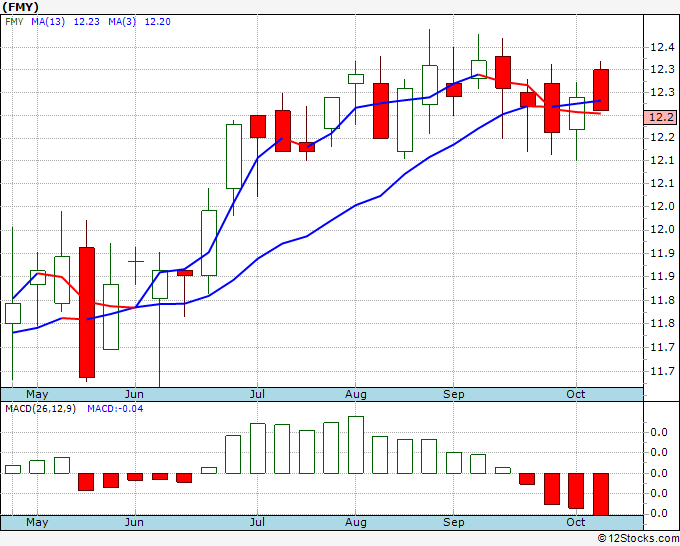Select the 12.20 moving average value
Viewport: 680px width, 546px height.
point(157,22)
